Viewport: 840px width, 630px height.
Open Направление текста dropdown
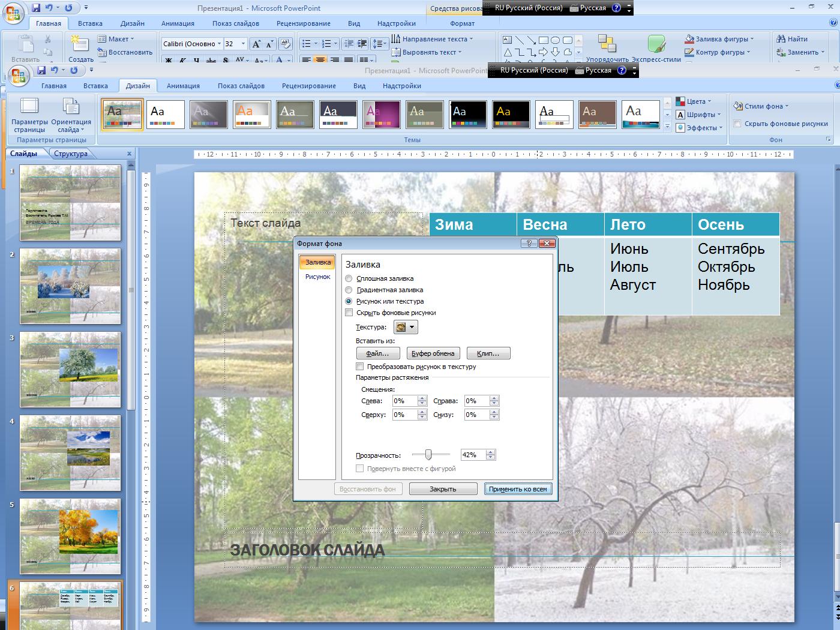pyautogui.click(x=432, y=39)
